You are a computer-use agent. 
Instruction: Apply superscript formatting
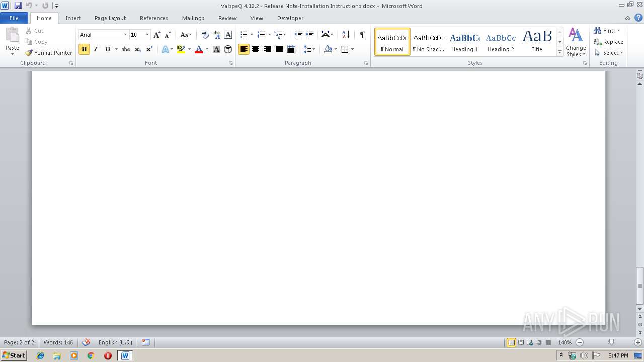pyautogui.click(x=149, y=49)
